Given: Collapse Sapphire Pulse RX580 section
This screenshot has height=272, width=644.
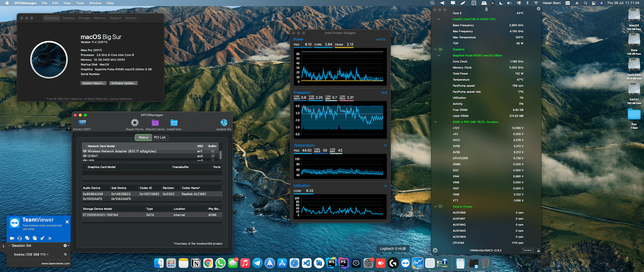Looking at the screenshot, I should pyautogui.click(x=438, y=55).
